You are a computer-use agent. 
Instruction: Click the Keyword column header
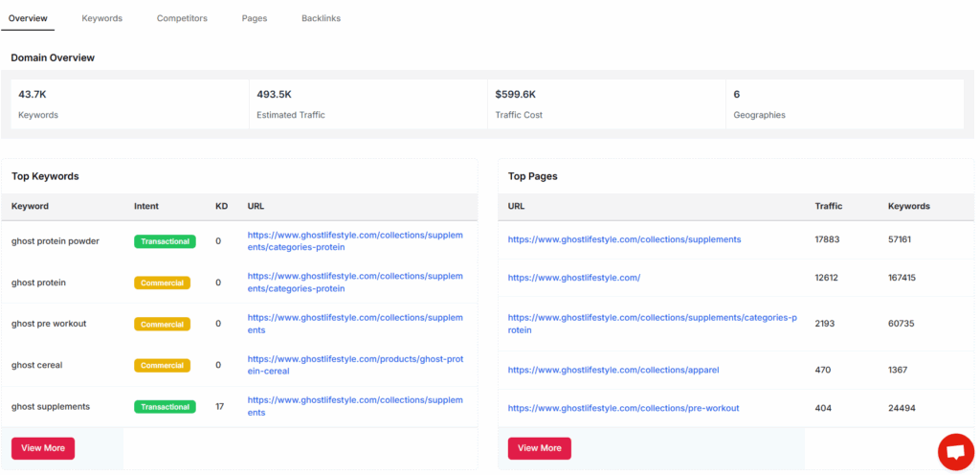point(30,206)
